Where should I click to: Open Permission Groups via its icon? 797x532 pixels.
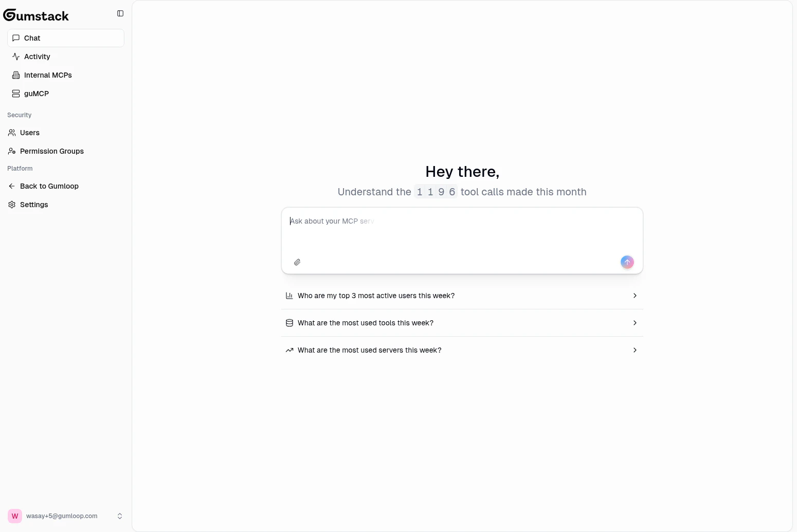(x=11, y=151)
